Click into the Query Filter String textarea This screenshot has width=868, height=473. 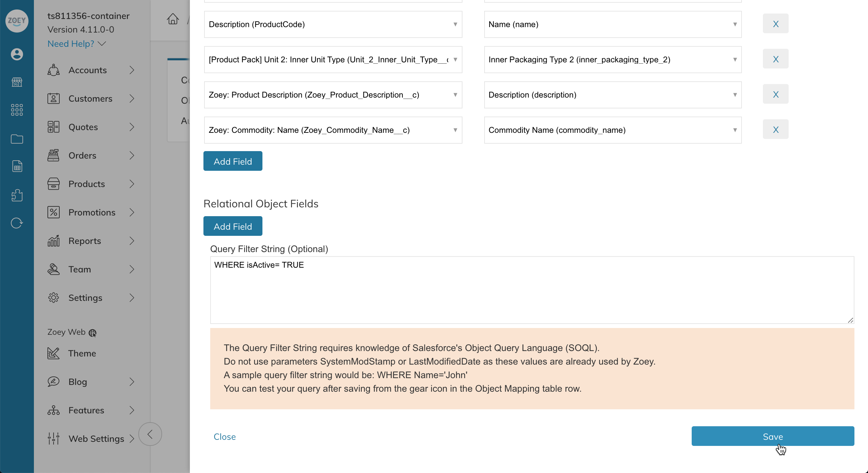(532, 290)
